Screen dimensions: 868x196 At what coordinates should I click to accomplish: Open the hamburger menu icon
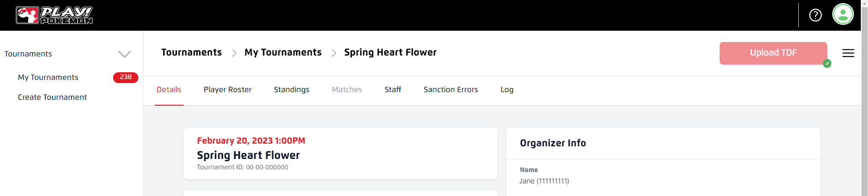848,53
